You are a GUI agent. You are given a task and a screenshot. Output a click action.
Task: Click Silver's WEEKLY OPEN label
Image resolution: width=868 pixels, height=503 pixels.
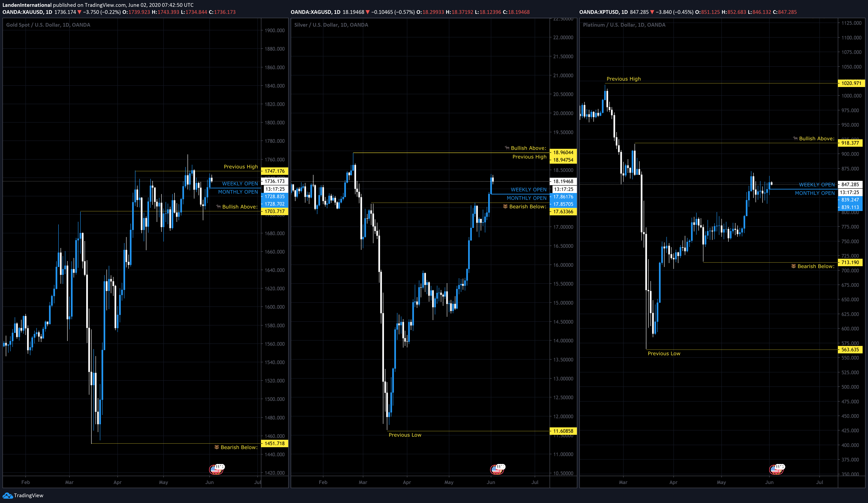[529, 190]
